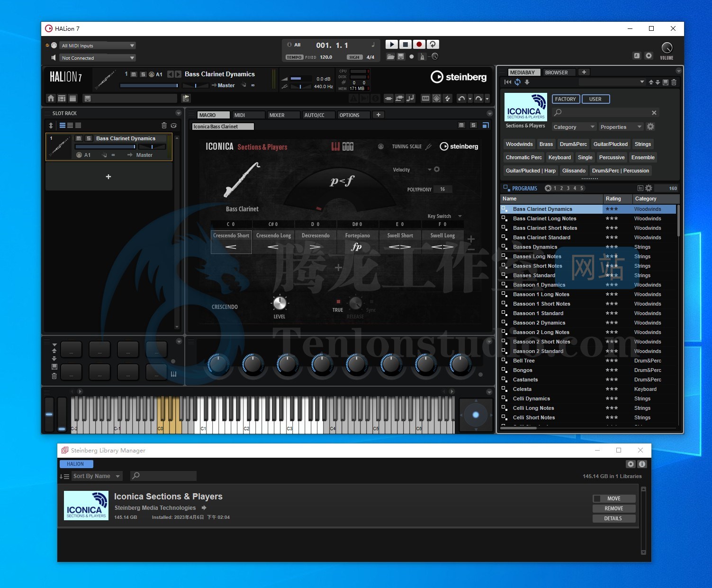
Task: Click the piano keys icon in the Iconica macro header
Action: click(x=336, y=146)
